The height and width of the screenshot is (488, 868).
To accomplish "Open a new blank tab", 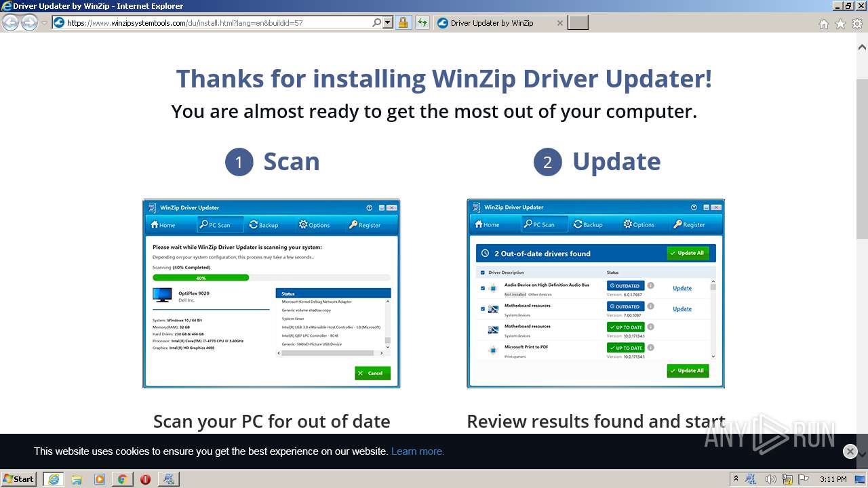I will (578, 22).
